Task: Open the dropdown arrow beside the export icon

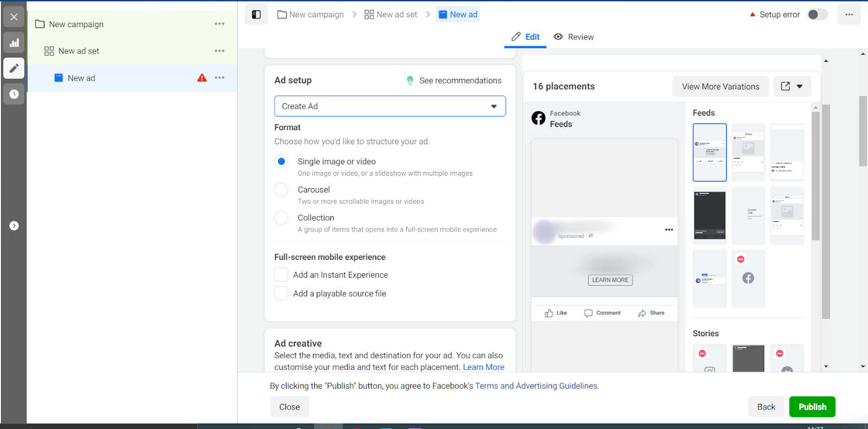Action: click(x=800, y=86)
